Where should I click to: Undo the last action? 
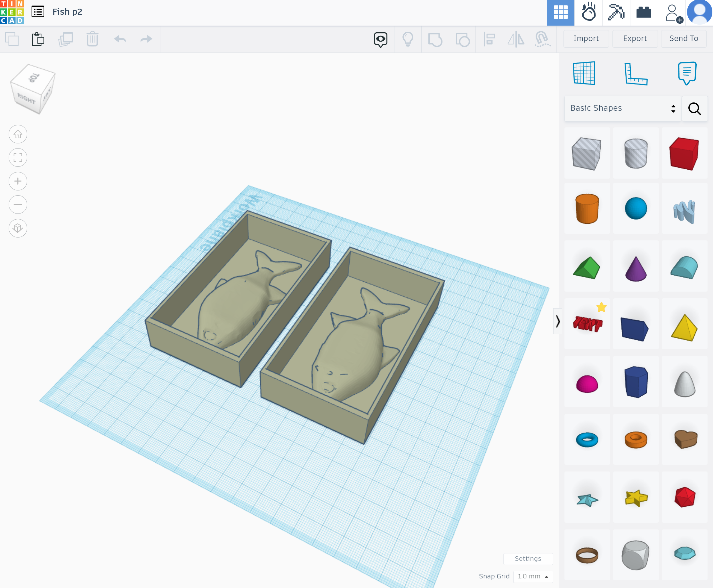pyautogui.click(x=120, y=39)
